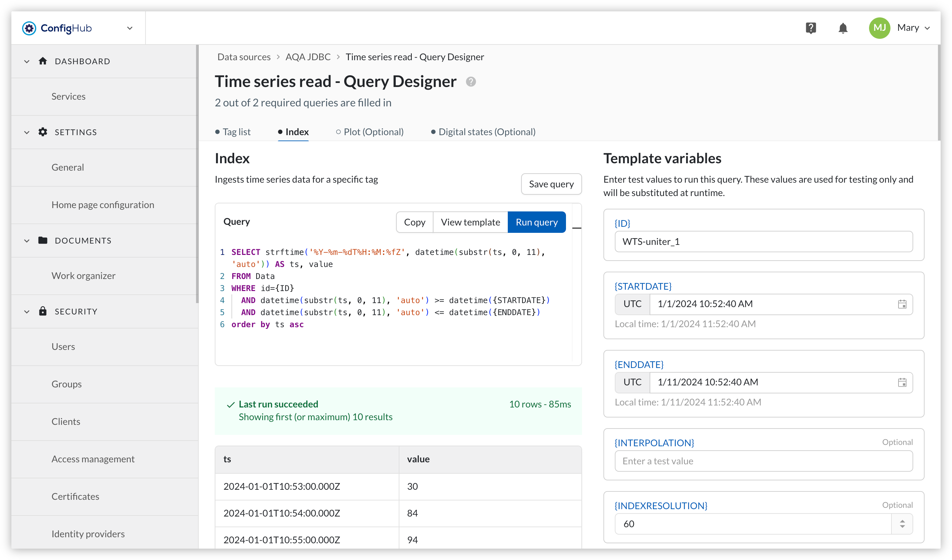This screenshot has height=560, width=952.
Task: Copy the query text
Action: tap(414, 222)
